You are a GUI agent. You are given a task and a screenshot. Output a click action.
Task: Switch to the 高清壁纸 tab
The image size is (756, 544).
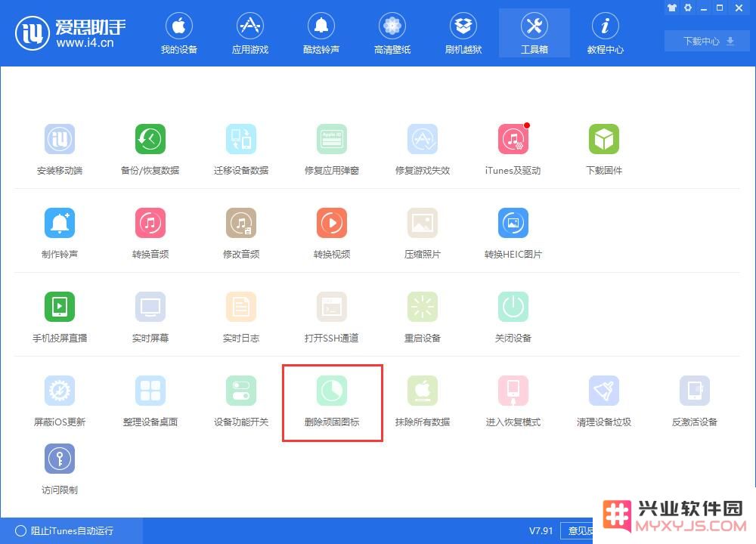(392, 33)
